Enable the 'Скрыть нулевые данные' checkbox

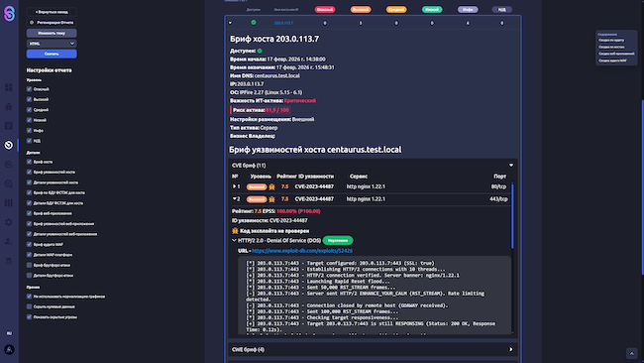tap(29, 306)
